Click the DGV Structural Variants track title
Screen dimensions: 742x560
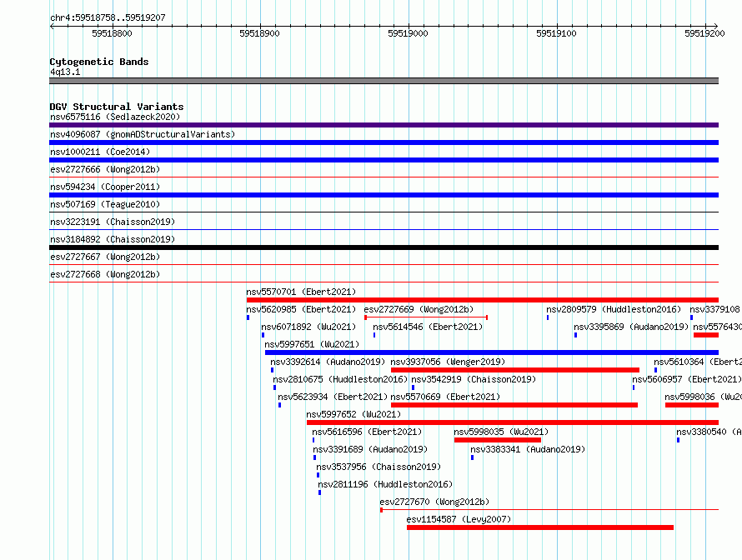[117, 107]
